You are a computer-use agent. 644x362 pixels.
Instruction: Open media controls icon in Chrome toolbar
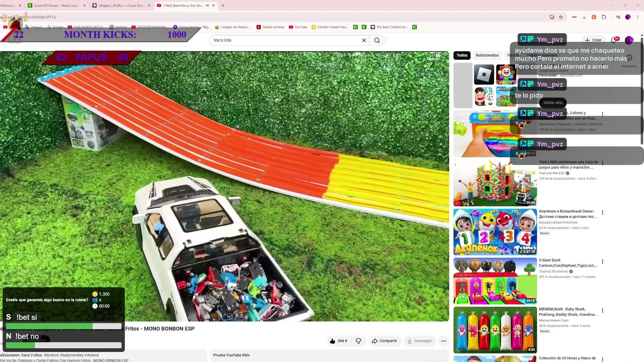coord(618,17)
